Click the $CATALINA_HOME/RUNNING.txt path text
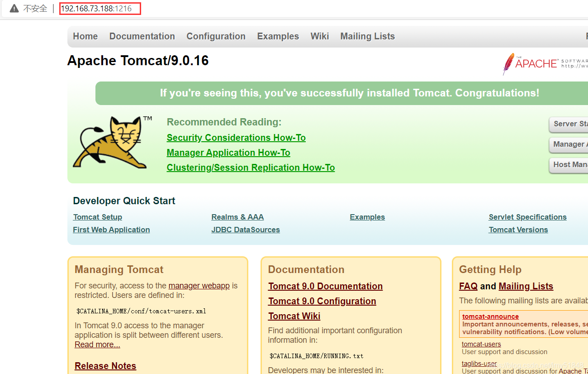Screen dimensions: 588x374 pos(316,356)
